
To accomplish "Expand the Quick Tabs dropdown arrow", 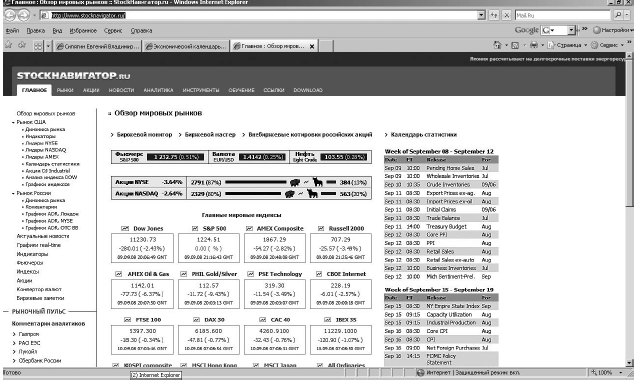I will point(48,46).
